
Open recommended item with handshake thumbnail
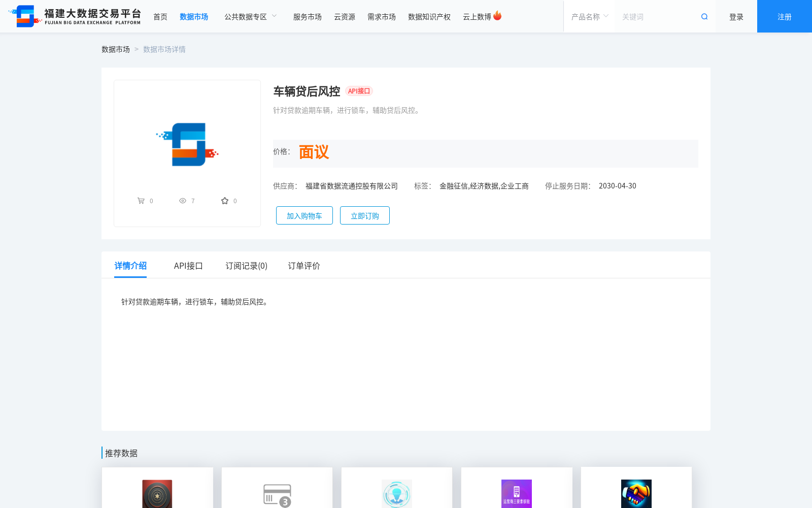click(636, 494)
